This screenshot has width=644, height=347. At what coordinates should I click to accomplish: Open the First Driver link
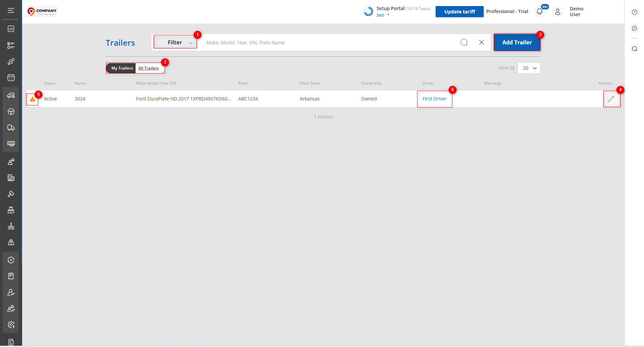pos(434,99)
